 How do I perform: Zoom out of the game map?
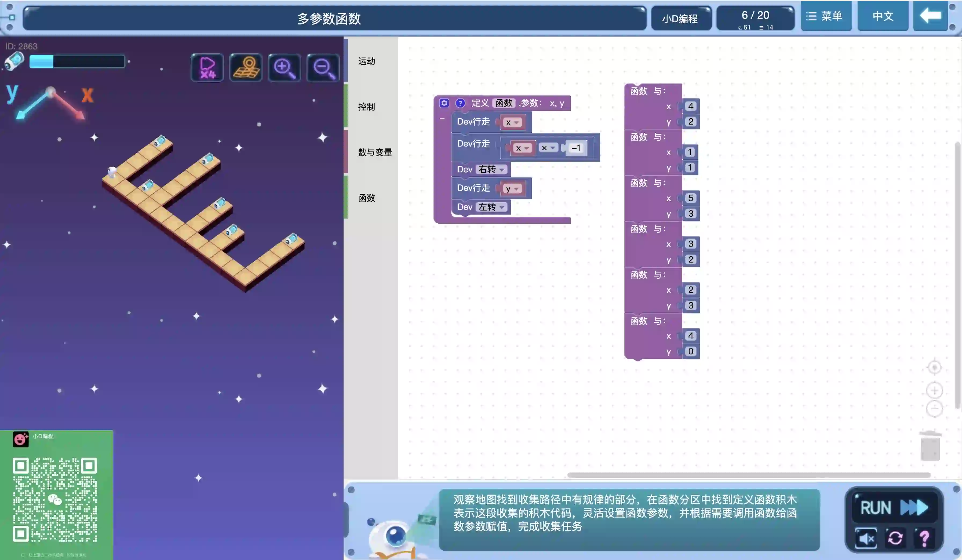[323, 68]
